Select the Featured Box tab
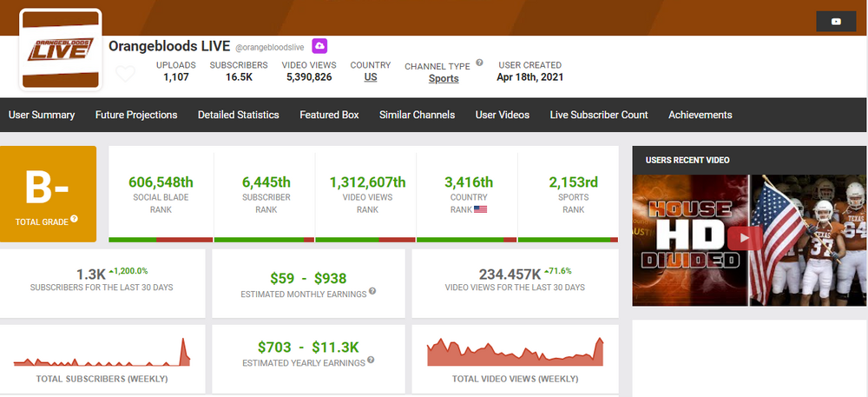This screenshot has width=868, height=397. point(329,115)
